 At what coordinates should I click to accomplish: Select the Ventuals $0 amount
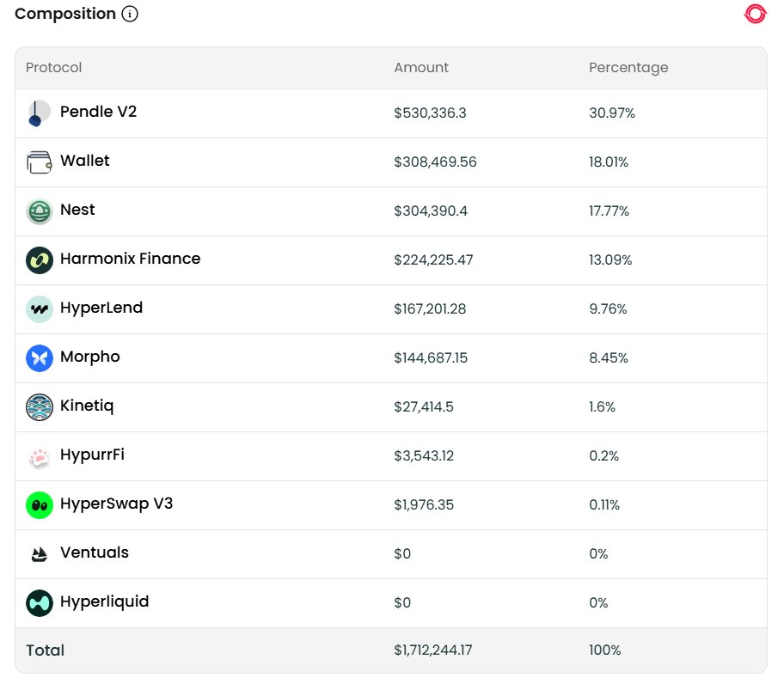pos(402,553)
